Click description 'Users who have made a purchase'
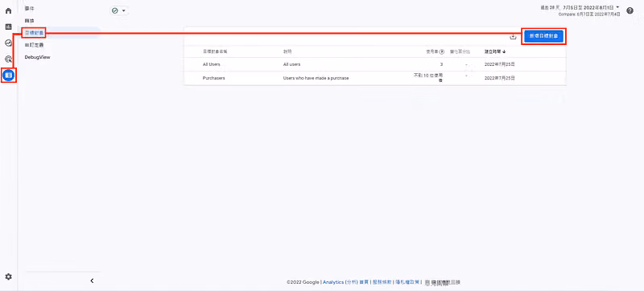 [316, 78]
